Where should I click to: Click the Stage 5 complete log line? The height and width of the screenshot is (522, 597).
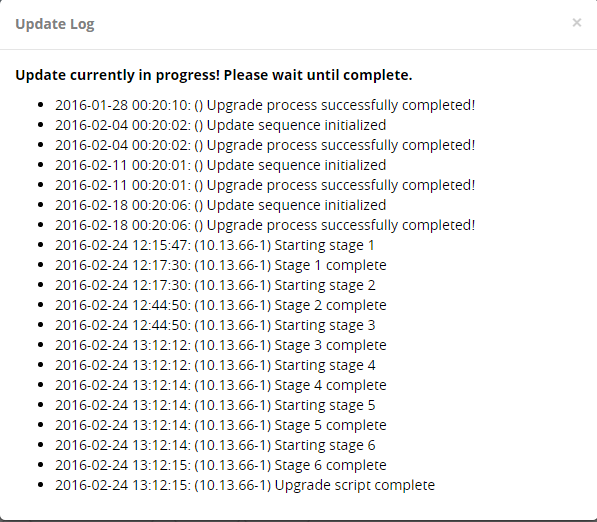pyautogui.click(x=221, y=425)
